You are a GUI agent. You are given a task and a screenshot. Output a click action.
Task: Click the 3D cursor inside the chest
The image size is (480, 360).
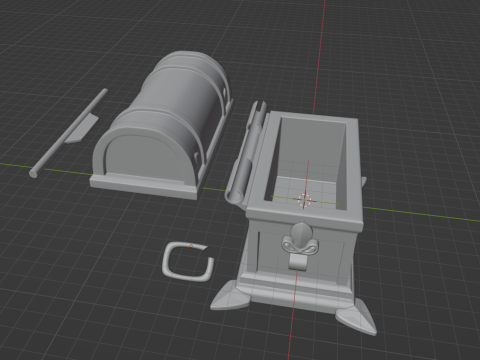click(x=304, y=200)
